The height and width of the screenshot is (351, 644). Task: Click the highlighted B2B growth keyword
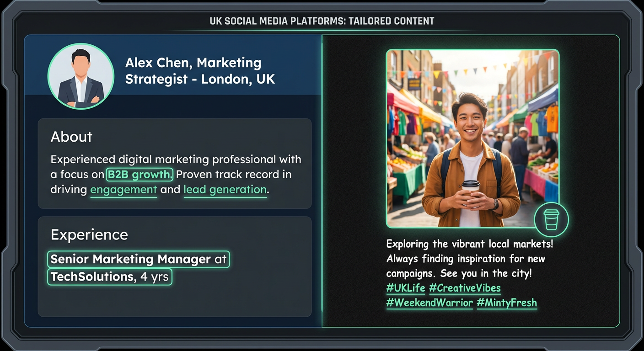coord(140,174)
